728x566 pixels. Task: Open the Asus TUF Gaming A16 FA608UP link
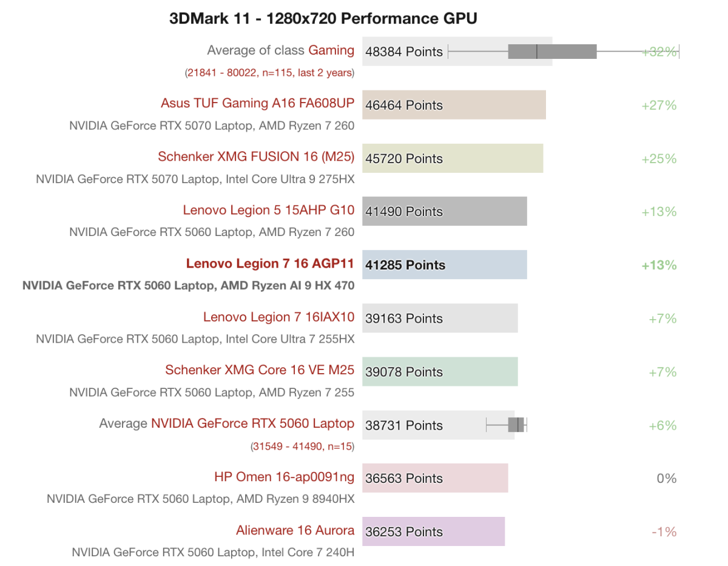[x=257, y=103]
